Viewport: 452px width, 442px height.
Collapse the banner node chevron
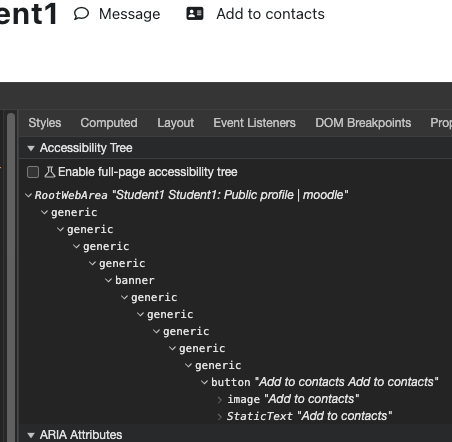coord(108,280)
